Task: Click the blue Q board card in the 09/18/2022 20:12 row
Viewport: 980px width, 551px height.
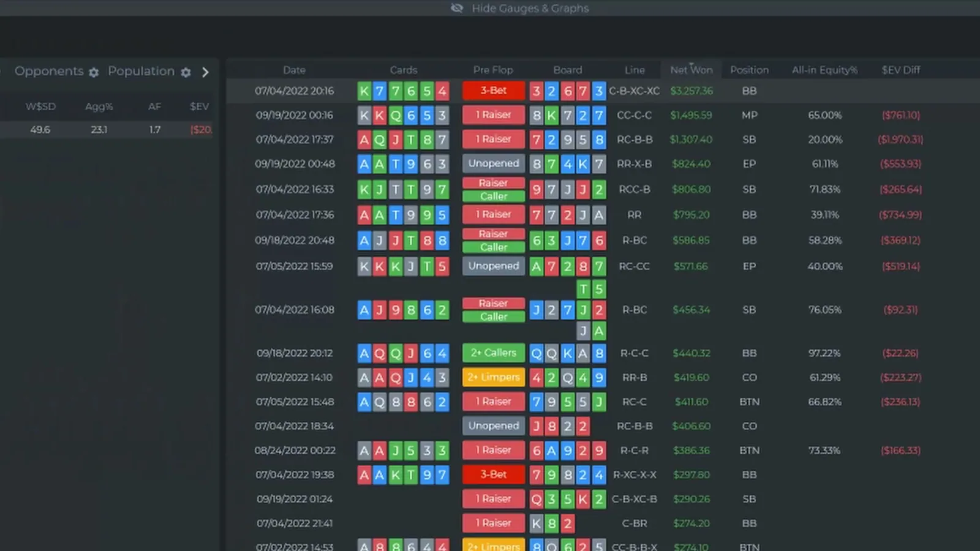Action: click(537, 353)
